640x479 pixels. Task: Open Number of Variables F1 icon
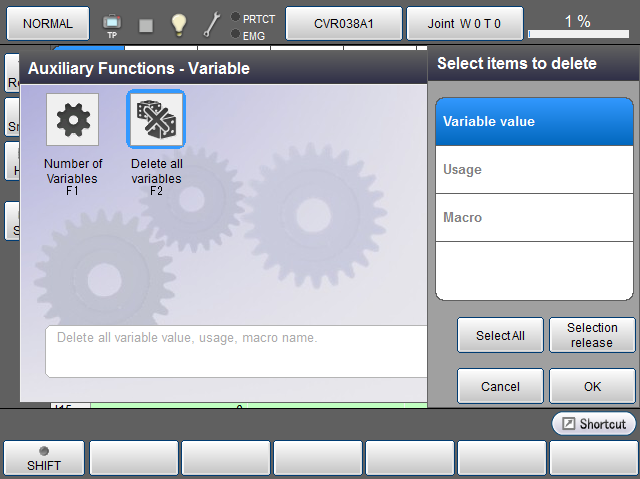(x=72, y=120)
